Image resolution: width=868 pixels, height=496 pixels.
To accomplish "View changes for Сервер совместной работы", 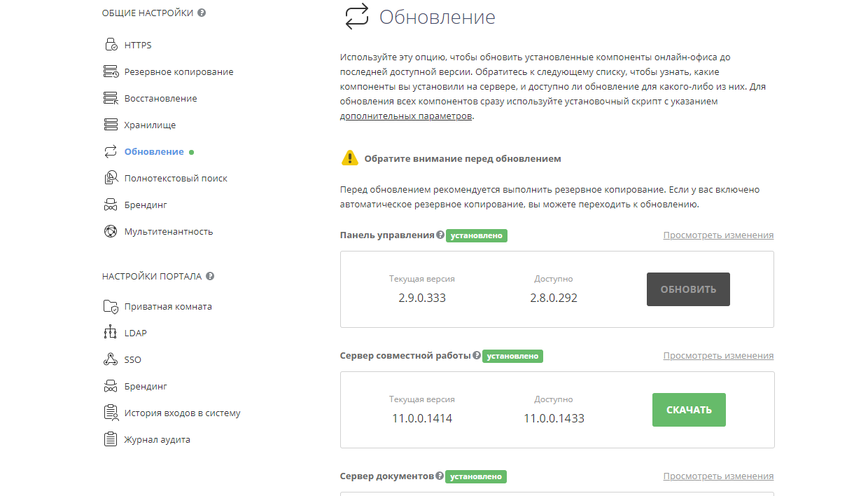I will pos(718,356).
